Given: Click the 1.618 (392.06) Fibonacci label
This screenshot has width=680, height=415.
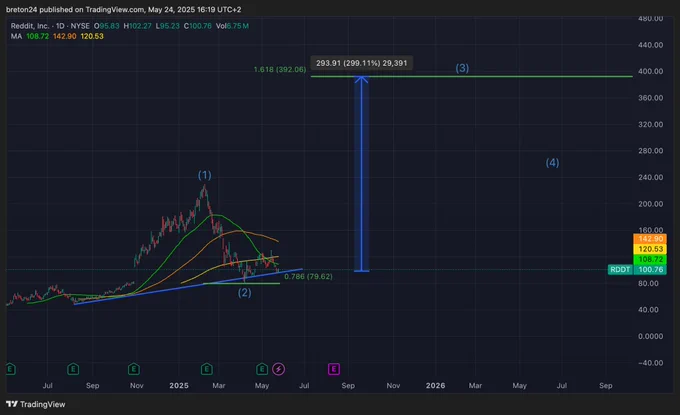Looking at the screenshot, I should click(280, 69).
